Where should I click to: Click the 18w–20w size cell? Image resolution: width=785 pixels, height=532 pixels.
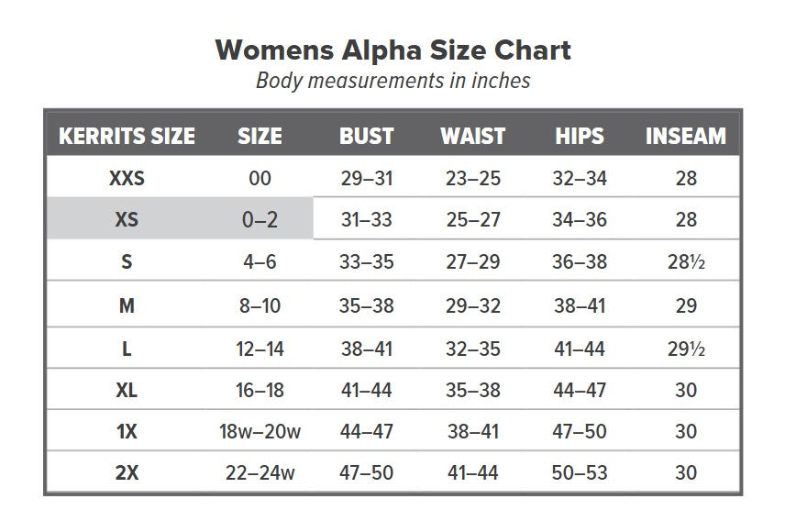(260, 431)
